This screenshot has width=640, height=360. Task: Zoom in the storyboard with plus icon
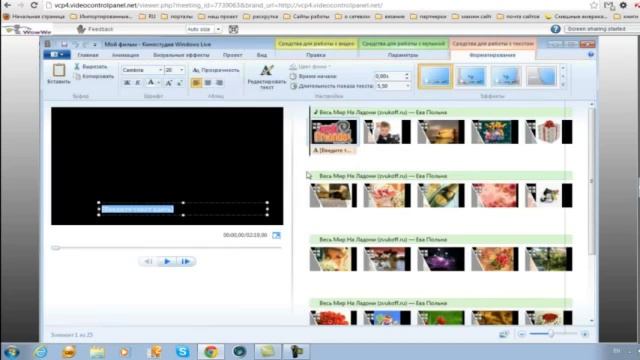tap(584, 334)
